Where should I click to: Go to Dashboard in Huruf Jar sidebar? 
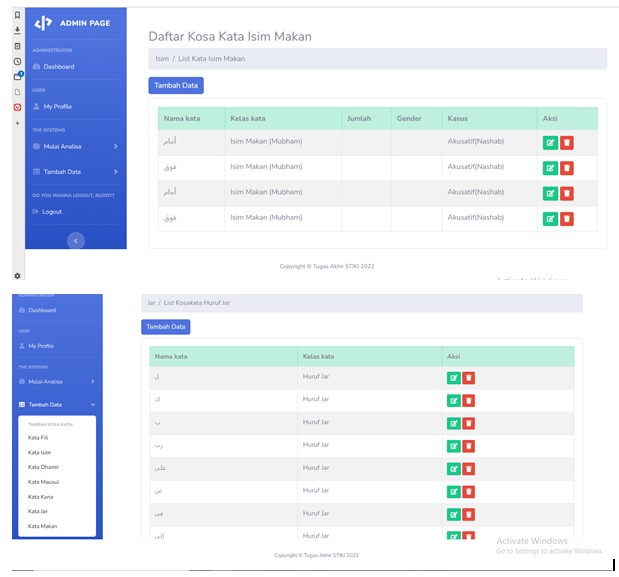(x=38, y=310)
